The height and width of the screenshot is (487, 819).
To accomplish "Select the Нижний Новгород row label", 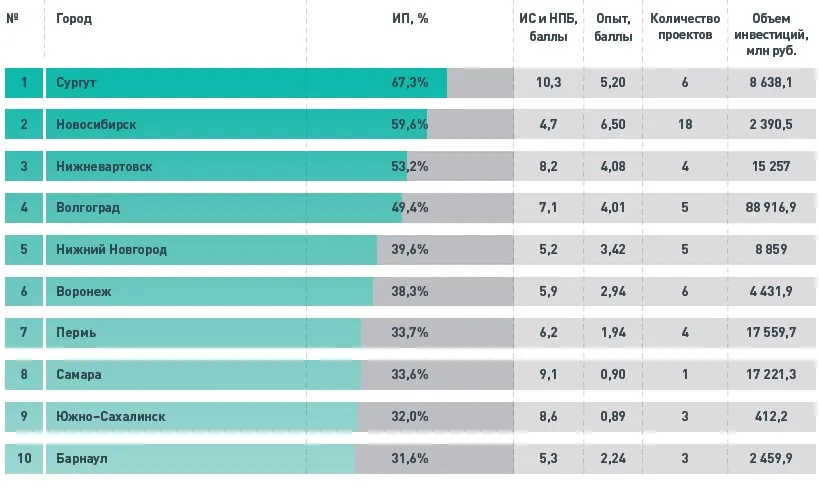I will (x=111, y=249).
